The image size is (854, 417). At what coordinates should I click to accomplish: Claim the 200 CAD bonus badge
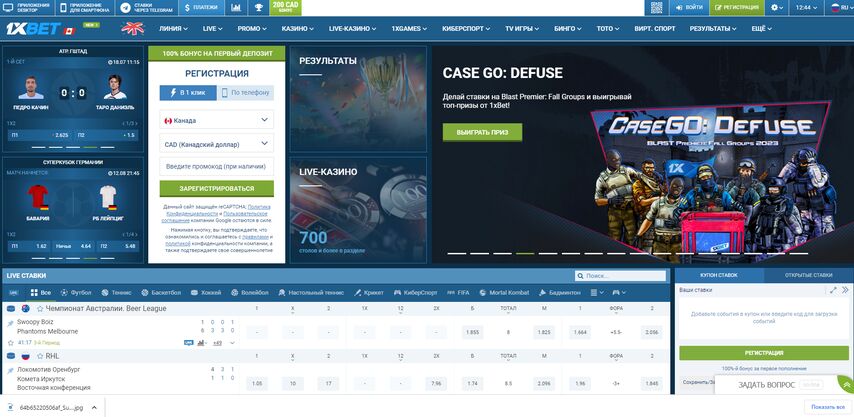point(285,8)
